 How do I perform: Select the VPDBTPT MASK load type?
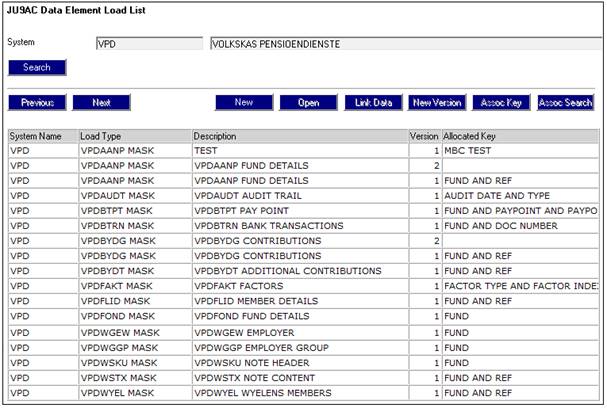135,211
